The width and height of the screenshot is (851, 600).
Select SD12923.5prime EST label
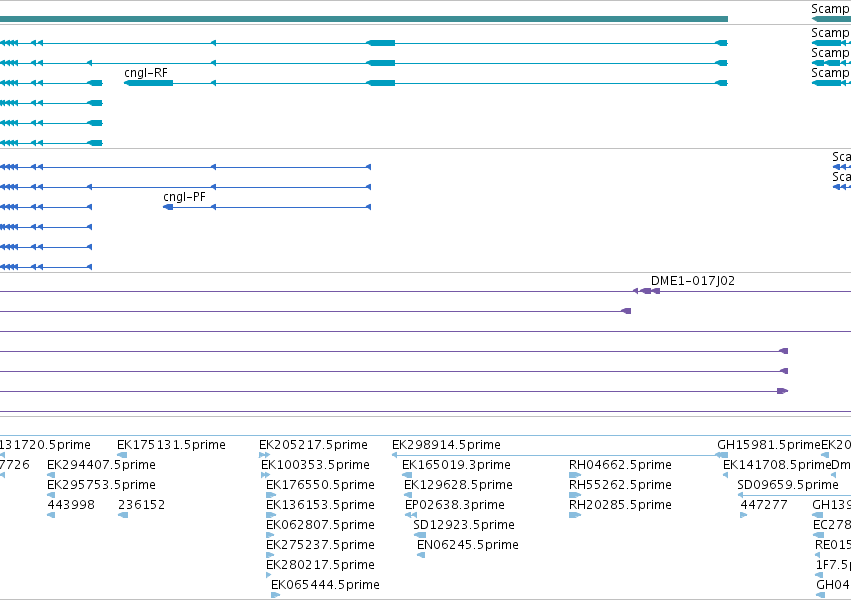464,525
